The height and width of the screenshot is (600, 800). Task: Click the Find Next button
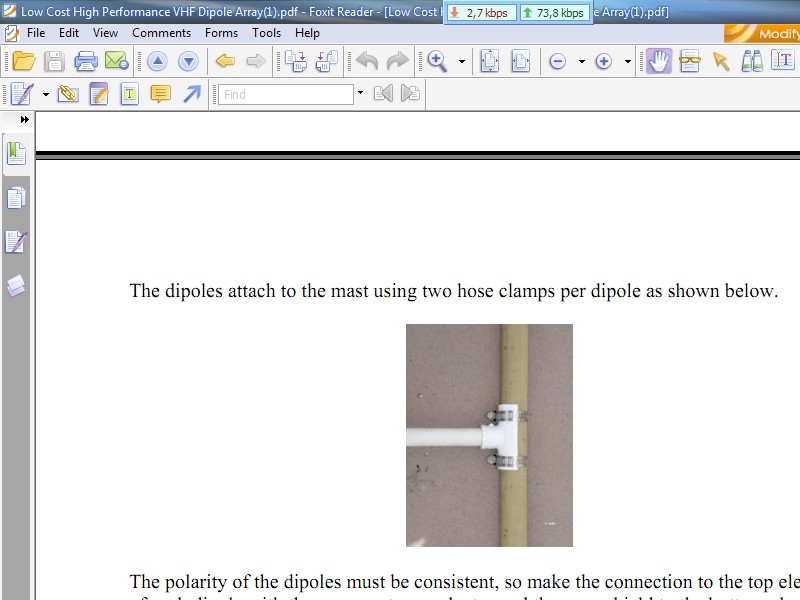point(410,94)
